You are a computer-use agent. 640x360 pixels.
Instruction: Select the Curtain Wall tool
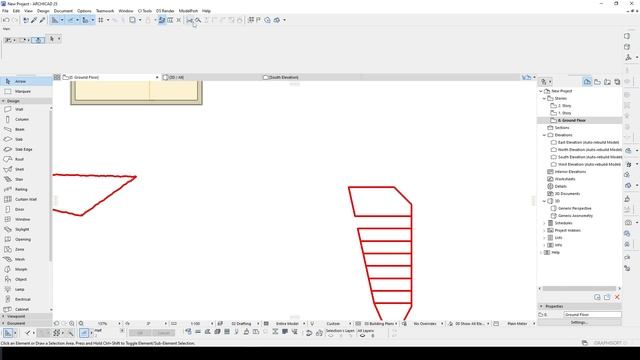coord(26,199)
